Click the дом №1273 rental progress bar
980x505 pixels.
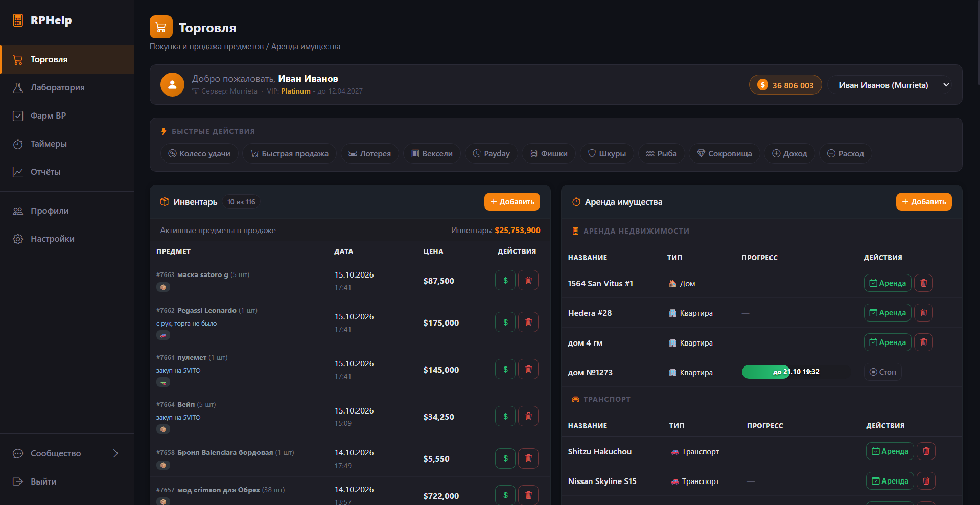click(796, 372)
